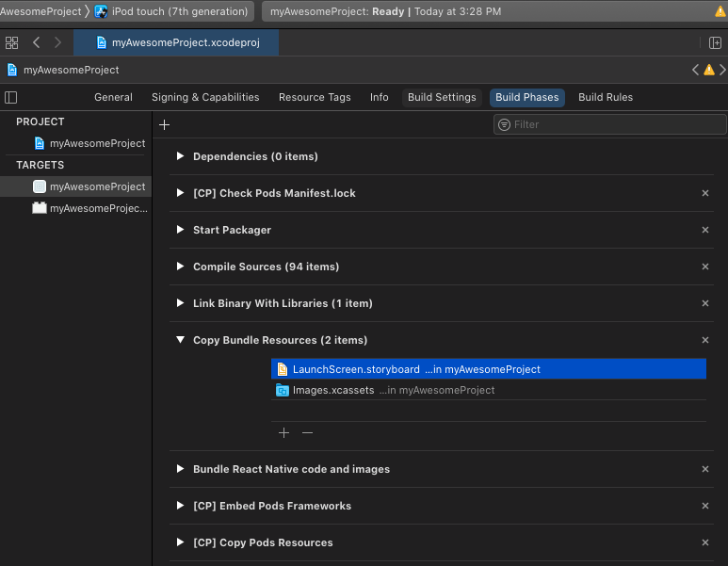Remove selected file from Copy Bundle Resources
The image size is (728, 566).
[307, 433]
